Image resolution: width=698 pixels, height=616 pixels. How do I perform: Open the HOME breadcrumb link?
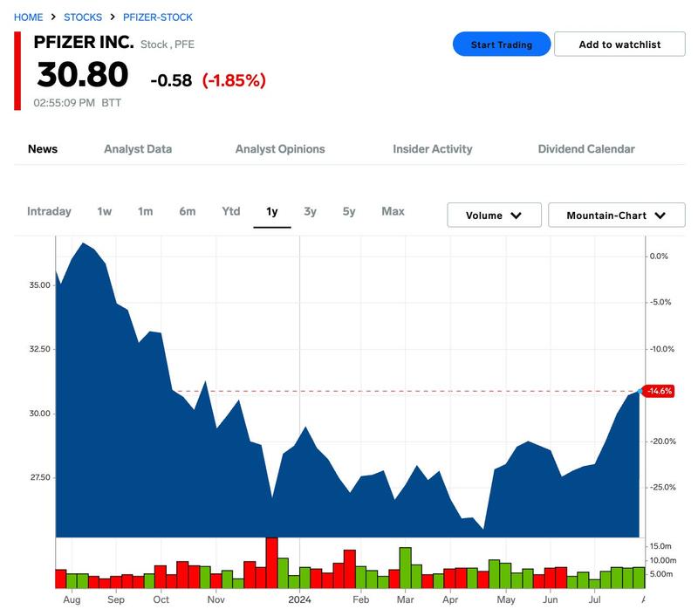[x=29, y=17]
